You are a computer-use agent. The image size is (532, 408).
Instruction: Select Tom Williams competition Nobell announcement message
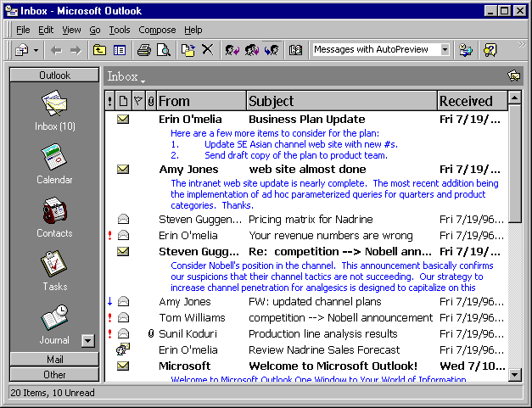(306, 318)
